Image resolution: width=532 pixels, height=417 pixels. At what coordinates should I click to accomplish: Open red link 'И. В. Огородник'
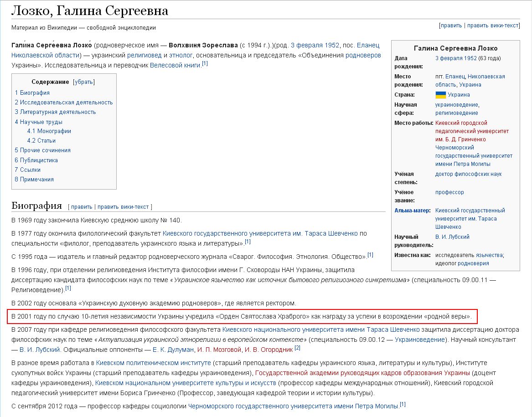coord(269,350)
